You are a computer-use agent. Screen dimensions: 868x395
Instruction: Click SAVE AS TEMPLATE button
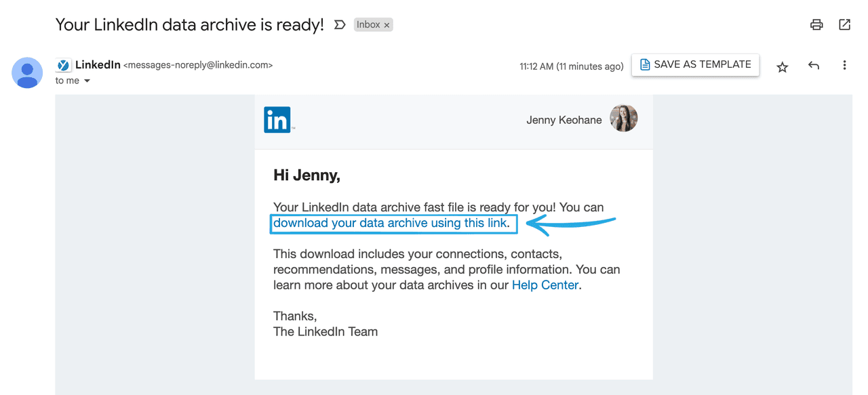pyautogui.click(x=695, y=65)
